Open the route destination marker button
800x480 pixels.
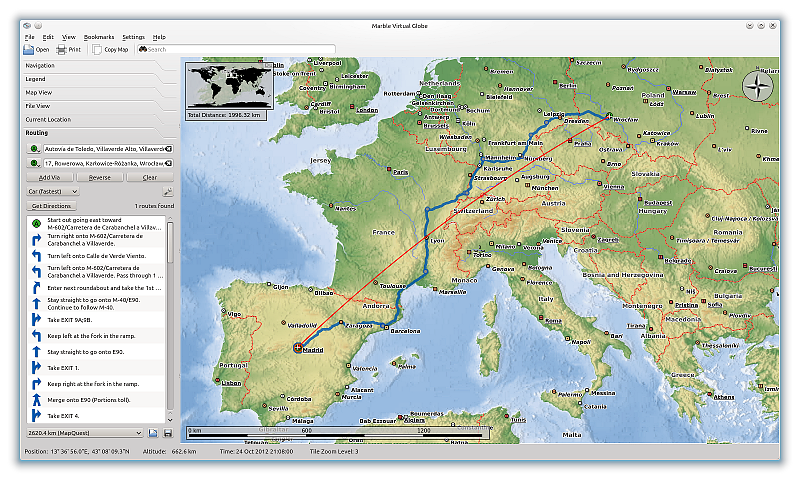click(x=34, y=163)
